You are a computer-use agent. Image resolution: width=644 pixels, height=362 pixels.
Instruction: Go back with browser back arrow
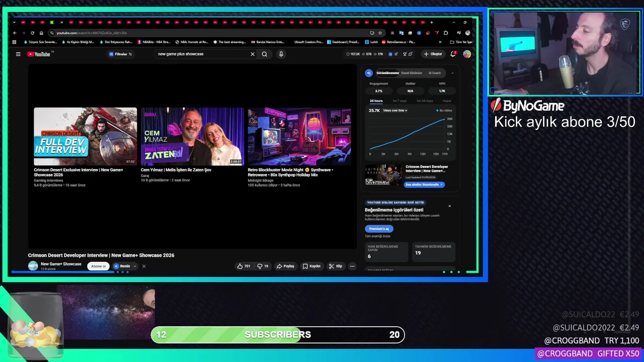point(15,33)
